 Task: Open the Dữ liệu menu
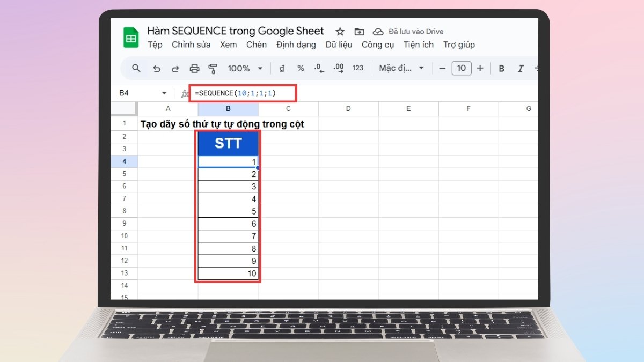click(x=339, y=45)
